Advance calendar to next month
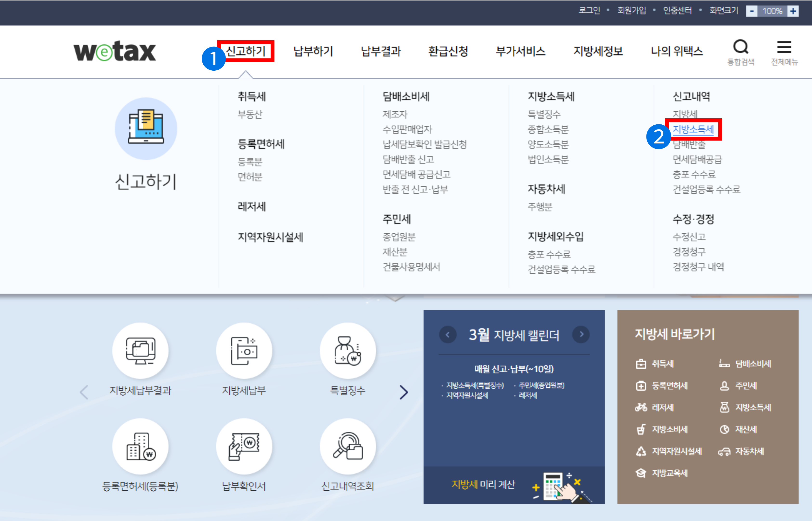The image size is (812, 521). pyautogui.click(x=581, y=335)
